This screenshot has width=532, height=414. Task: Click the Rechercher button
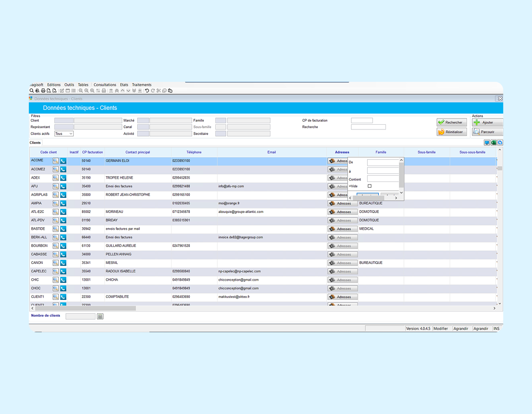pos(452,122)
